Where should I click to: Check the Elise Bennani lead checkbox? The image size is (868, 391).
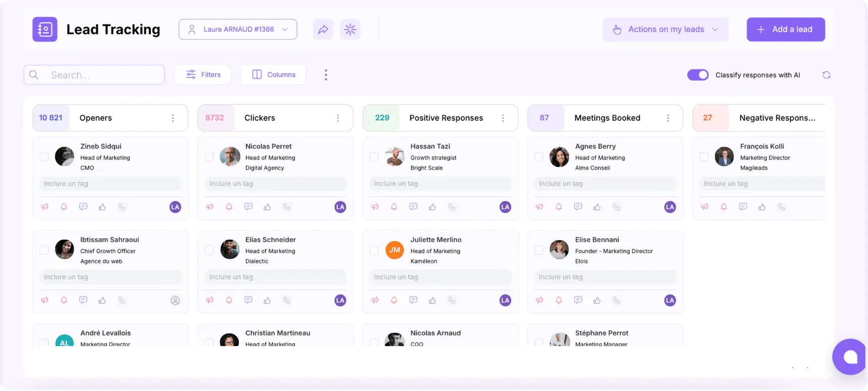(539, 250)
